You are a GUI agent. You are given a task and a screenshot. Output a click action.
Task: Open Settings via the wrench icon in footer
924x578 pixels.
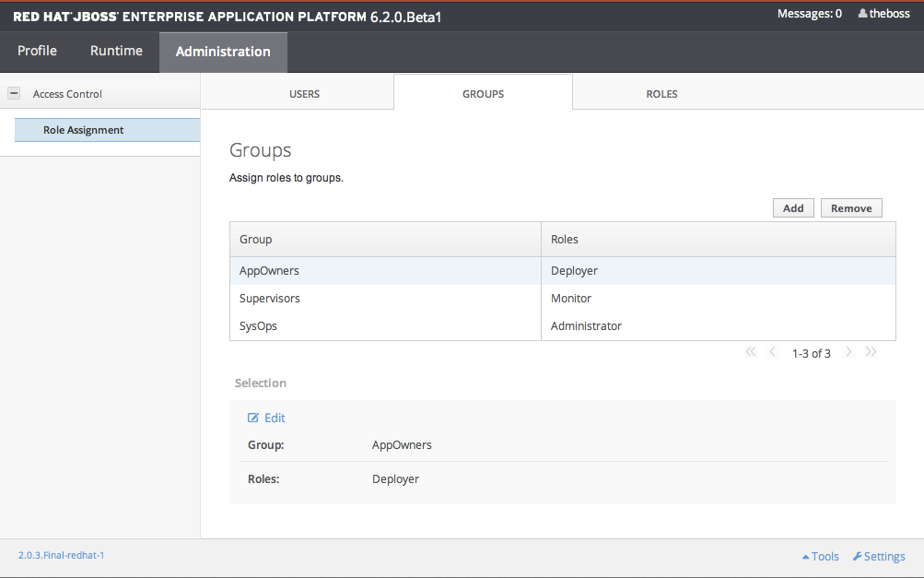(858, 557)
